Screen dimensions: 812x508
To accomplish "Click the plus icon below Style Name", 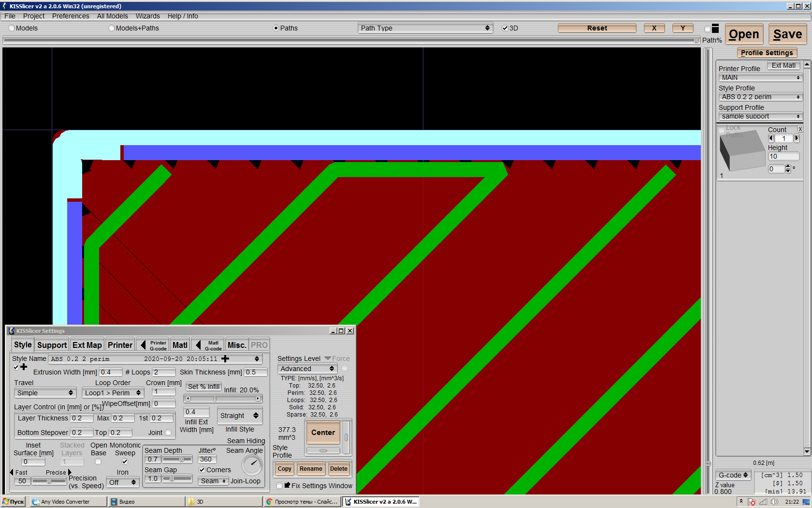I will (24, 367).
